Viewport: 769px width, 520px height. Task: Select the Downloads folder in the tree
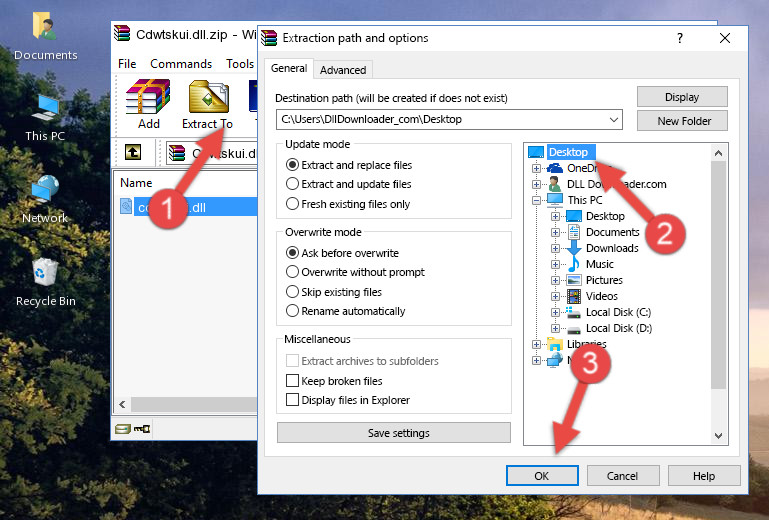click(x=612, y=248)
